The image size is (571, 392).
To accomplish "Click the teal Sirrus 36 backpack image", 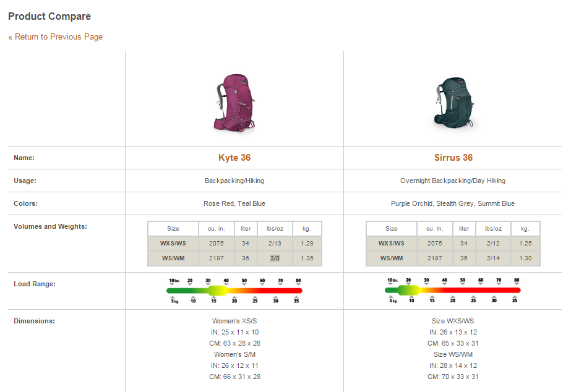I will (453, 102).
